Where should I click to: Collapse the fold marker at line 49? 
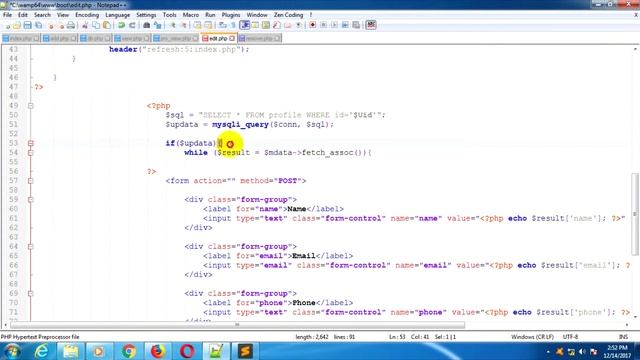[x=31, y=106]
